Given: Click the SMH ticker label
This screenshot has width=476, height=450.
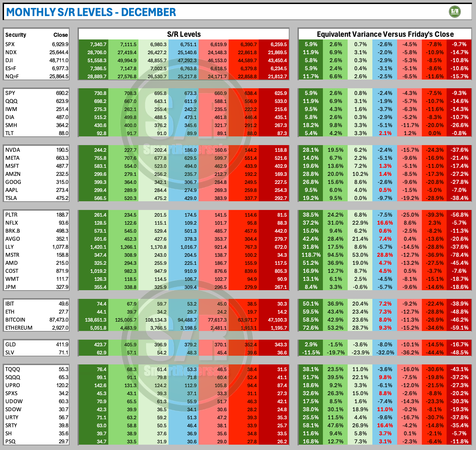Looking at the screenshot, I should point(11,125).
